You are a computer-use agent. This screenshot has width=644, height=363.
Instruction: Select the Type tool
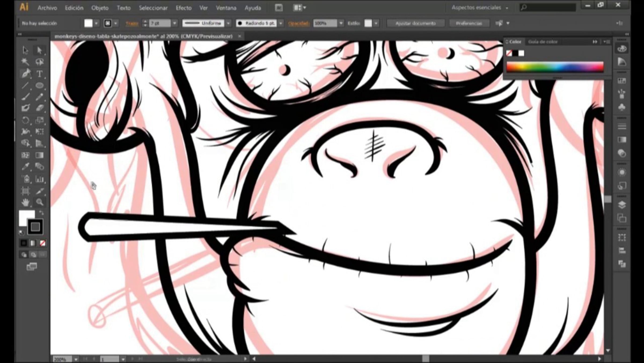coord(39,74)
